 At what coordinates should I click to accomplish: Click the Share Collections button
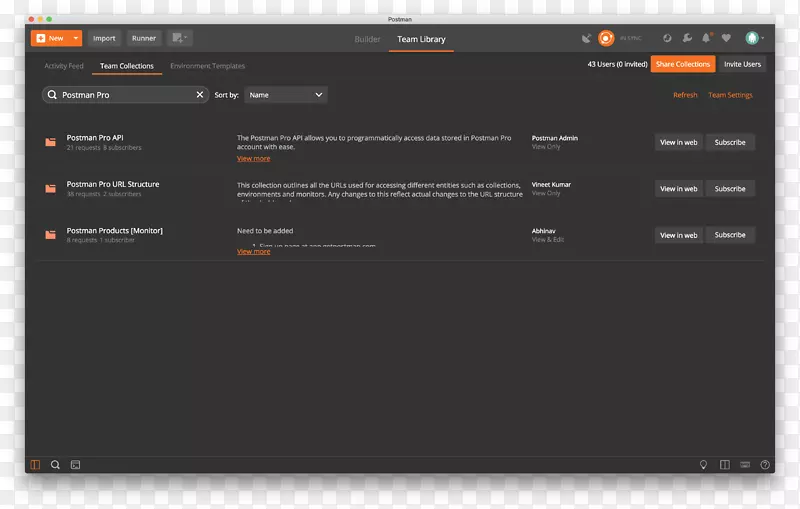coord(682,64)
